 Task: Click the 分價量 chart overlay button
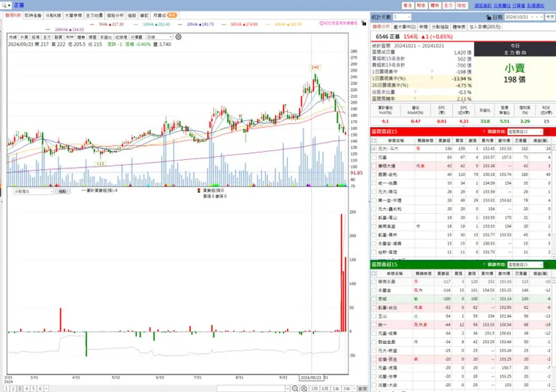click(x=137, y=37)
